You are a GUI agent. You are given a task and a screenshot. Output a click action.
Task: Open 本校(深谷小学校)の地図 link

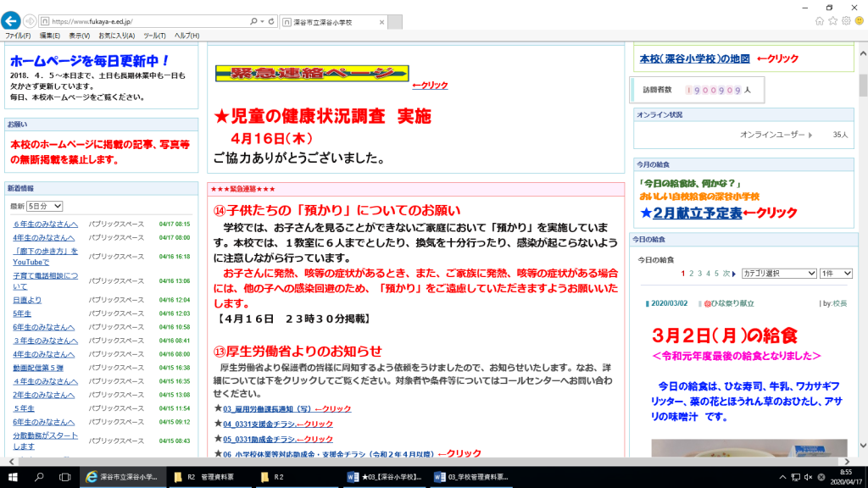(x=694, y=58)
